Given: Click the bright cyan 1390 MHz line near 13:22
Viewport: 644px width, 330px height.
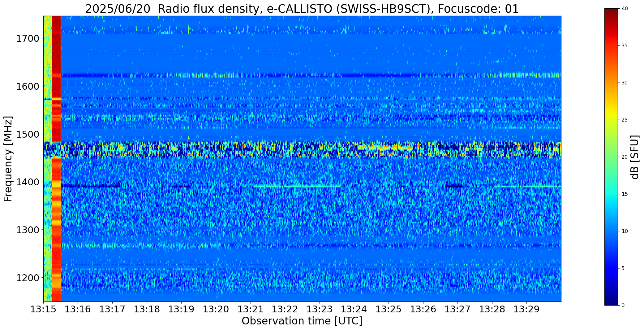Looking at the screenshot, I should coord(297,186).
